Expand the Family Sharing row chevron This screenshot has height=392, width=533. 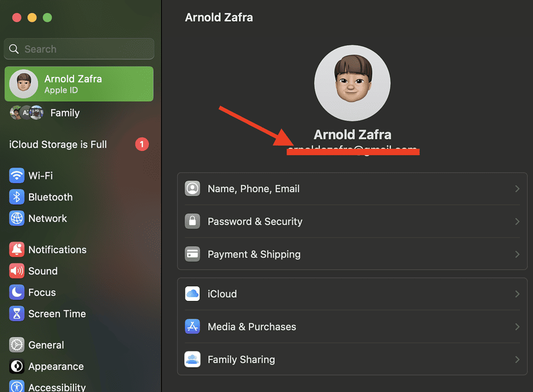(516, 359)
